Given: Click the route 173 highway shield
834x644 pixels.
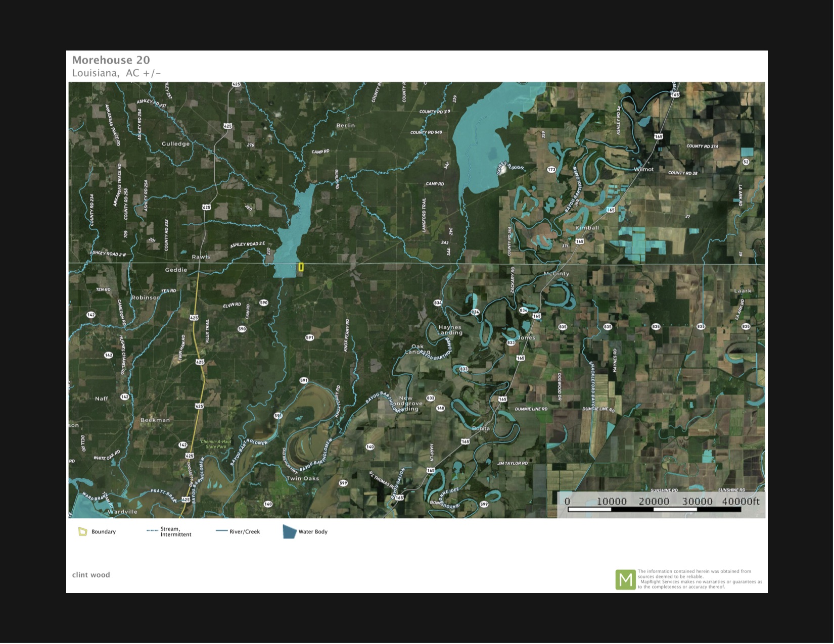Looking at the screenshot, I should click(x=551, y=170).
